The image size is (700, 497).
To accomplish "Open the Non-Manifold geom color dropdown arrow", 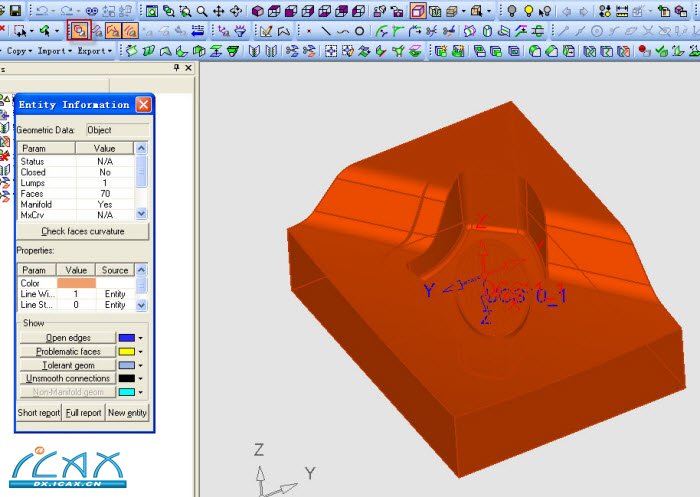I will point(141,392).
